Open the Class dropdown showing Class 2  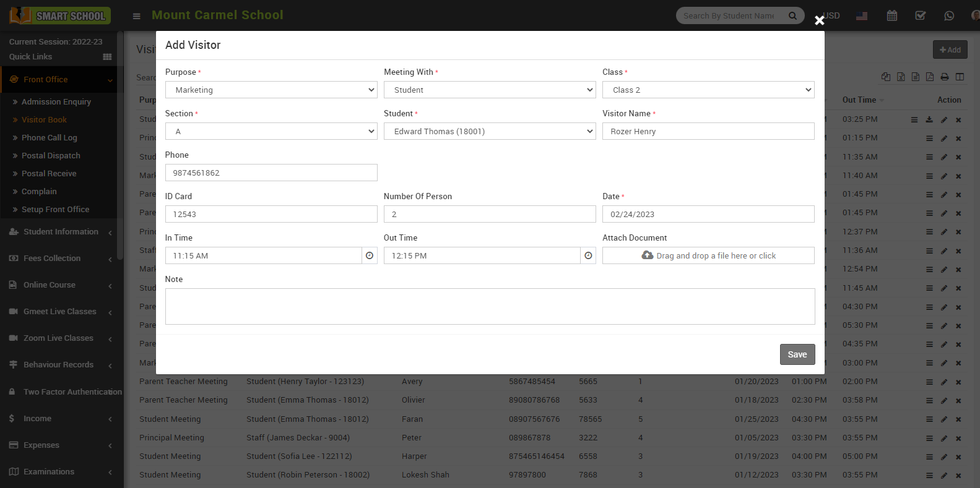(x=708, y=90)
